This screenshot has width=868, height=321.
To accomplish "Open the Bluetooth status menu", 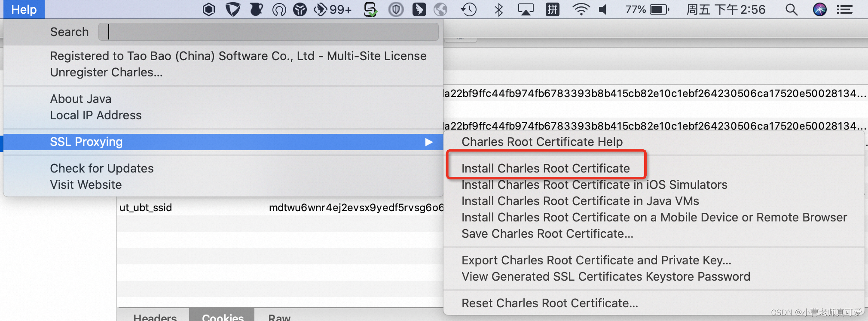I will click(x=498, y=9).
